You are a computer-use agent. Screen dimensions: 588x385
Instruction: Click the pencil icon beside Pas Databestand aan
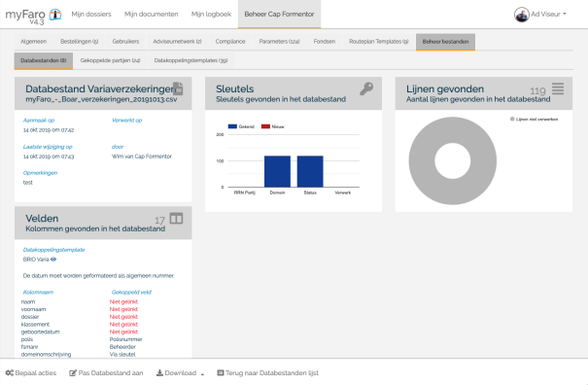click(73, 372)
